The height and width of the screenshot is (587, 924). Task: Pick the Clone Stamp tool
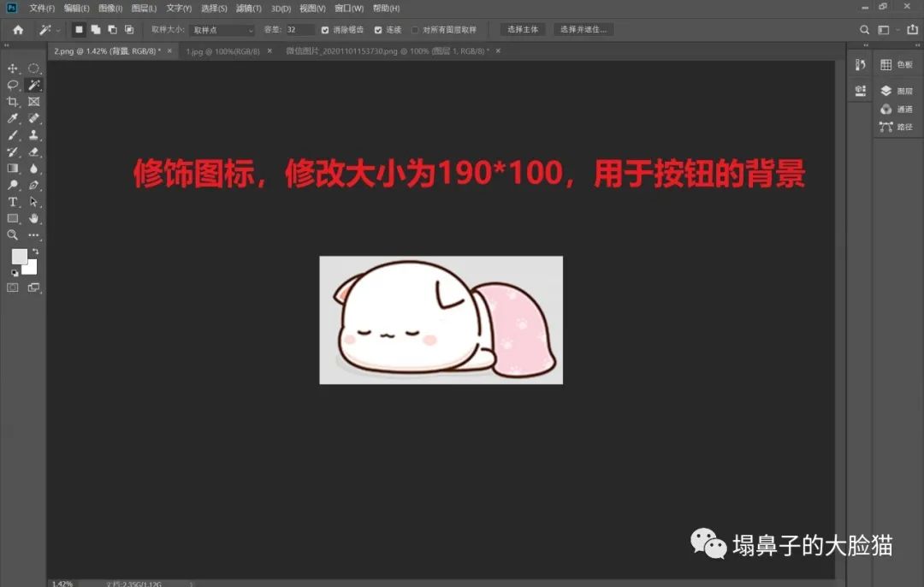[x=34, y=134]
